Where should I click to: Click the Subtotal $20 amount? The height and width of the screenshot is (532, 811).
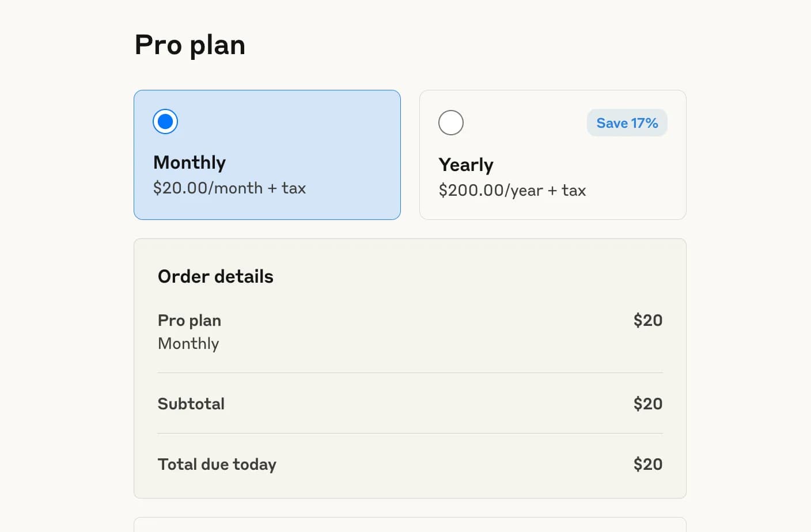tap(647, 404)
